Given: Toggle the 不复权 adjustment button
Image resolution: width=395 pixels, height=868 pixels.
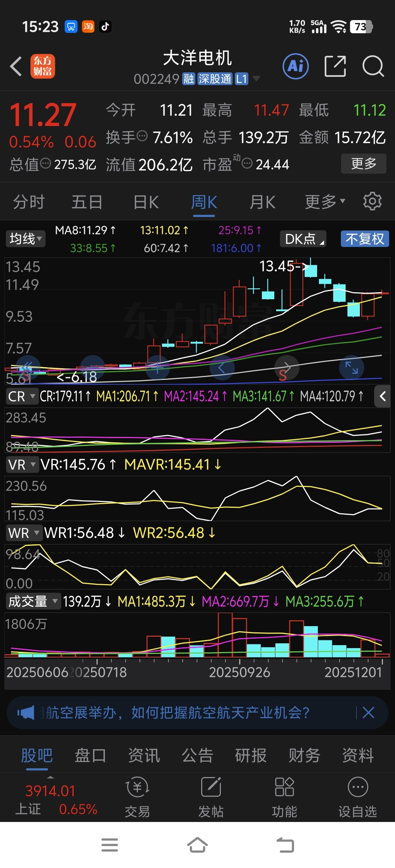Looking at the screenshot, I should coord(365,239).
